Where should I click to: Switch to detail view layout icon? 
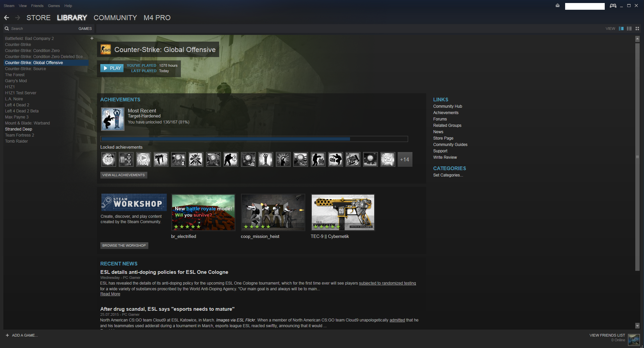pyautogui.click(x=621, y=29)
